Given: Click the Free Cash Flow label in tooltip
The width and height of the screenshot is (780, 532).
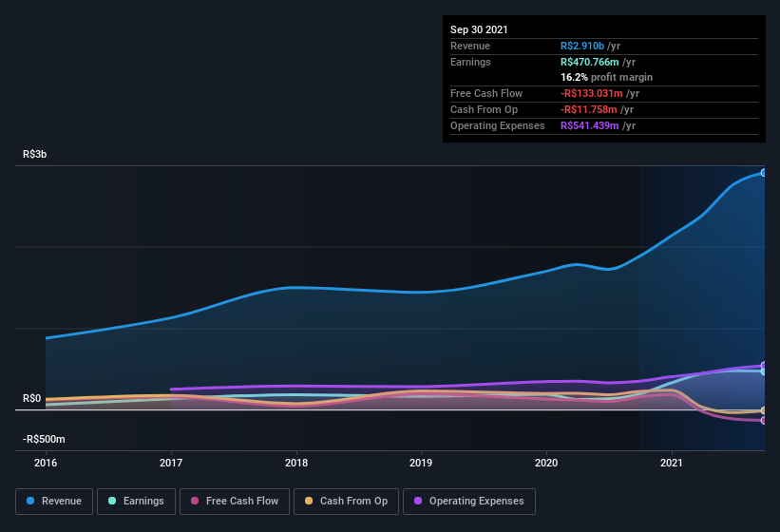Looking at the screenshot, I should 486,93.
